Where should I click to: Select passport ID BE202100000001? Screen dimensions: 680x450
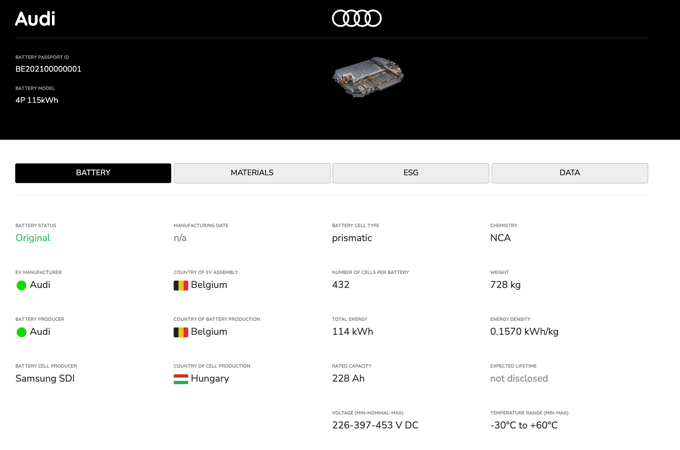pos(48,69)
